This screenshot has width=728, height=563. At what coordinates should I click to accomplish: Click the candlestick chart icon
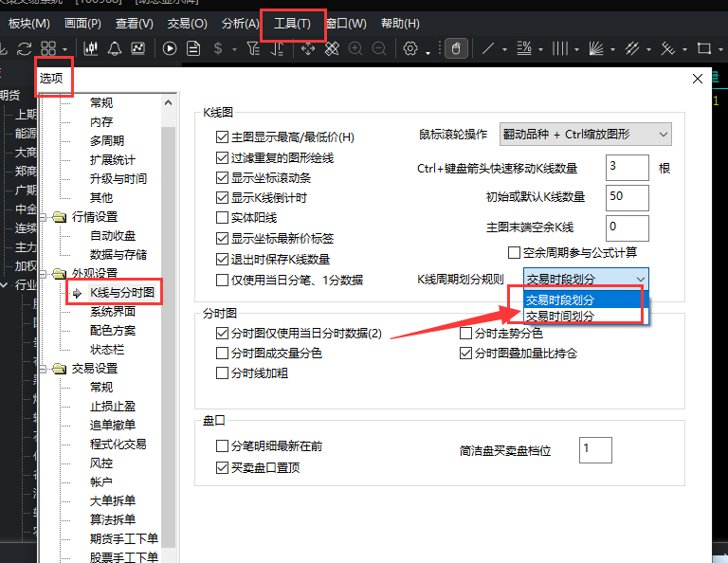pos(91,48)
